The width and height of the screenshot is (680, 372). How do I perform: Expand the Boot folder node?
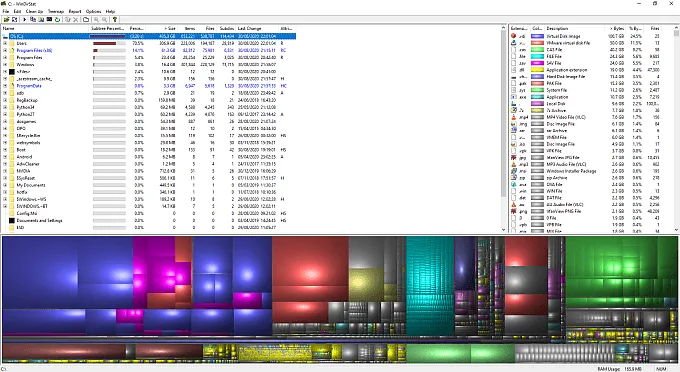point(5,150)
